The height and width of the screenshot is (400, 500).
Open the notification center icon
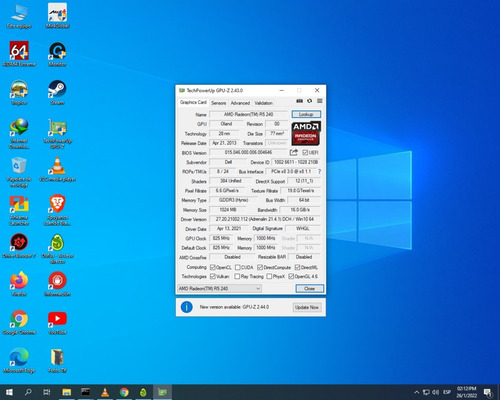[x=488, y=392]
